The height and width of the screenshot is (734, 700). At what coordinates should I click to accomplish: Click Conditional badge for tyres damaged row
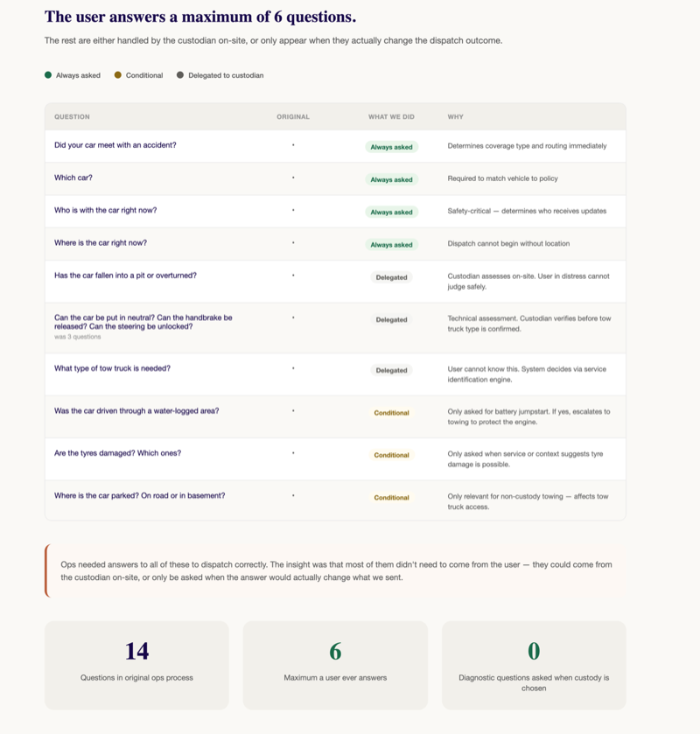point(391,455)
